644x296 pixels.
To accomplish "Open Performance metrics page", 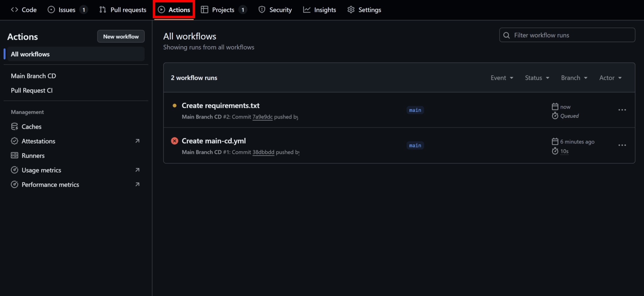I will [50, 184].
